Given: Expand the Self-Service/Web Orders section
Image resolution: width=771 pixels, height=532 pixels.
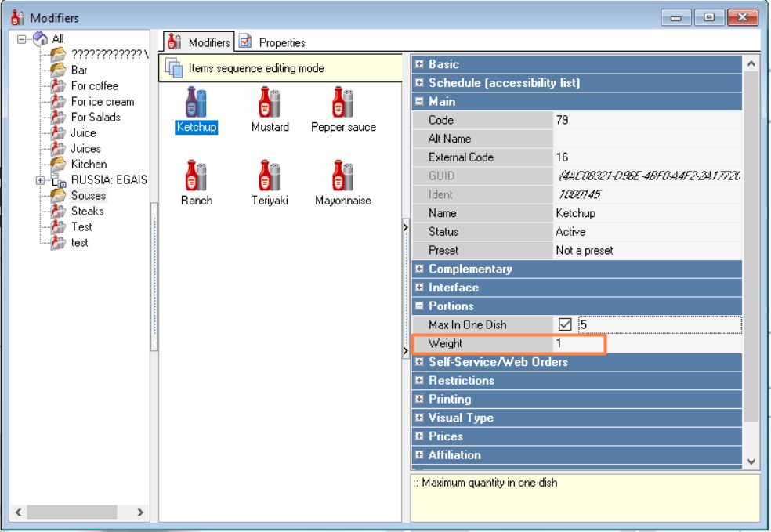Looking at the screenshot, I should pyautogui.click(x=419, y=362).
